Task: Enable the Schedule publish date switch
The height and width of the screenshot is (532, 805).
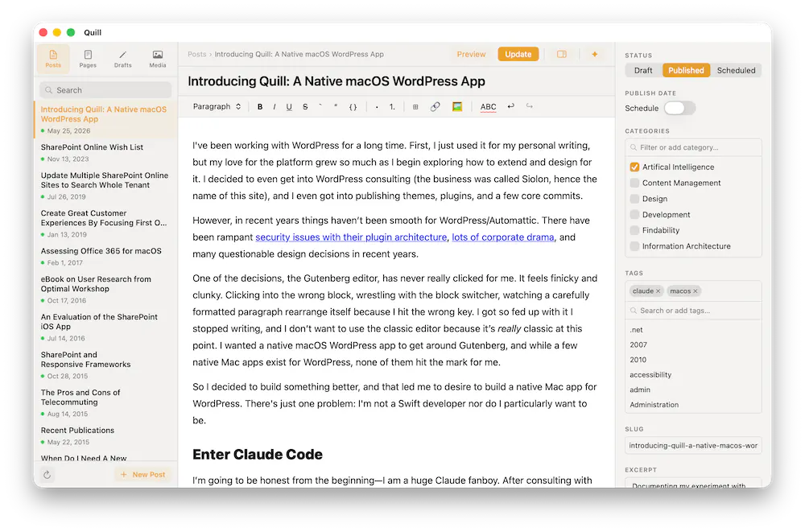Action: (x=679, y=109)
